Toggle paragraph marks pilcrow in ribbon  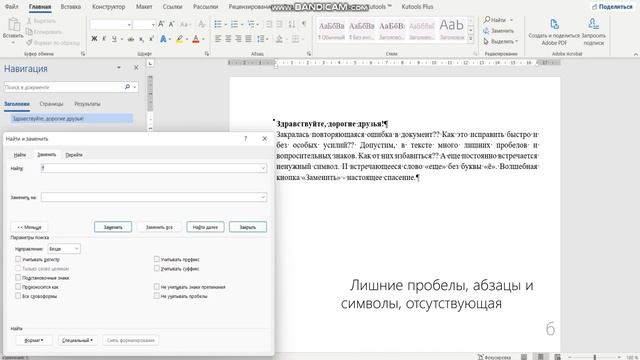[x=304, y=24]
